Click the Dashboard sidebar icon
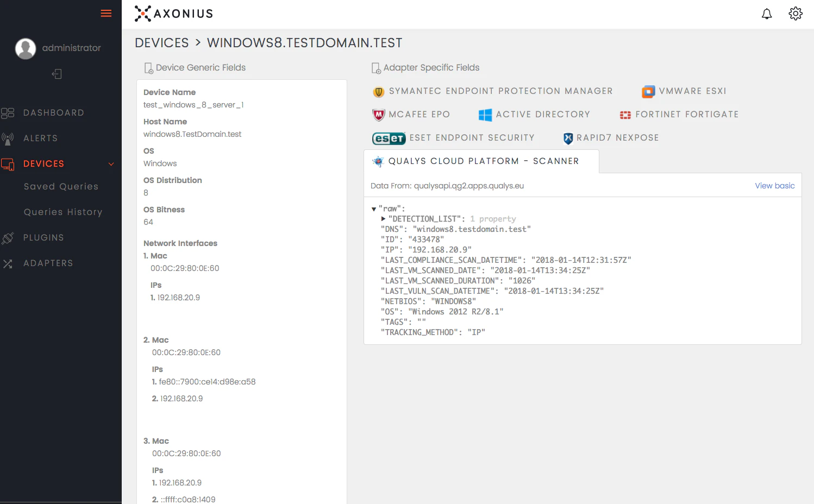Screen dimensions: 814x504 click(8, 113)
